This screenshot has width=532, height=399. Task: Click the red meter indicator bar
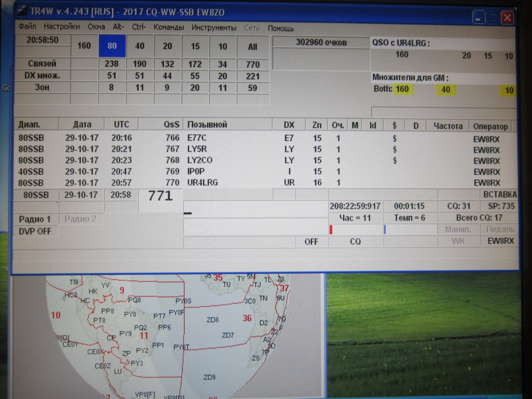click(331, 229)
